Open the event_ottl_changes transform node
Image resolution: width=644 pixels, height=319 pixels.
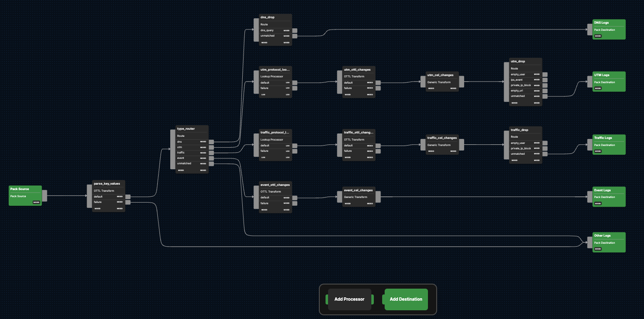275,185
